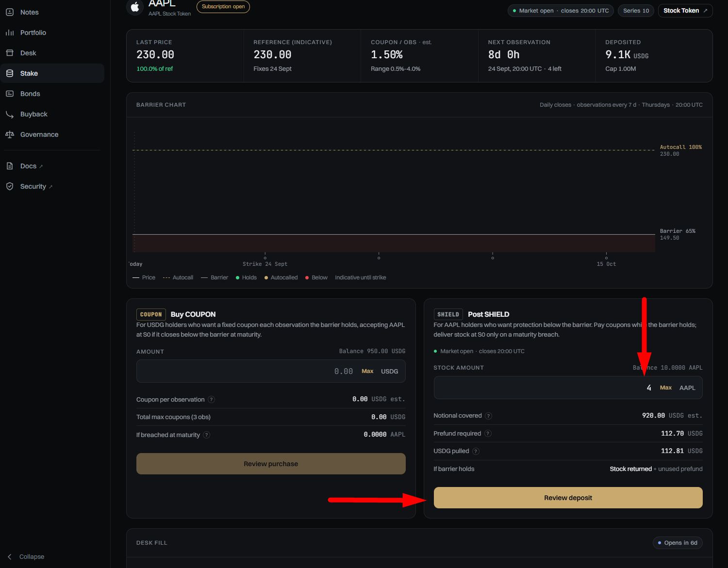Click the Bonds icon in sidebar
728x568 pixels.
tap(10, 94)
